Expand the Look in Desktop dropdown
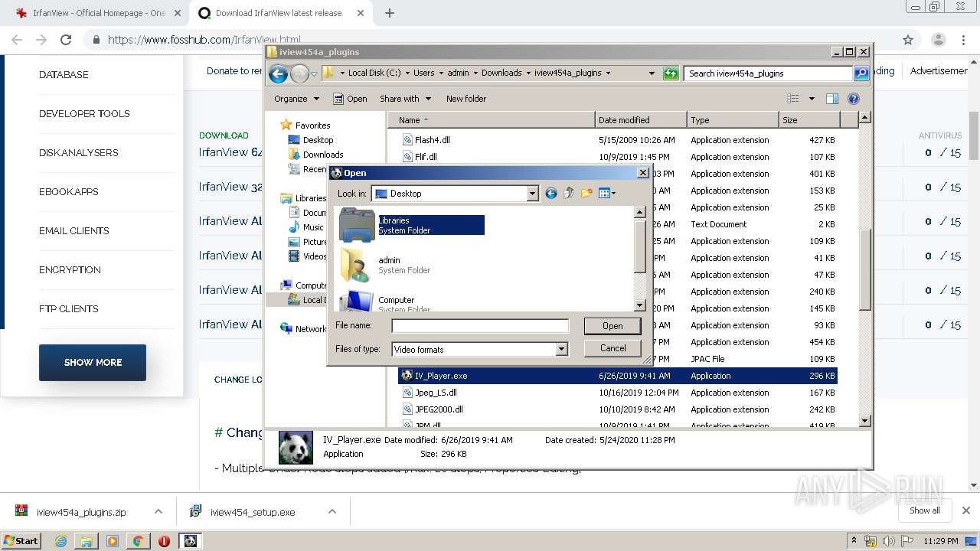Screen dimensions: 980x551 (x=532, y=194)
